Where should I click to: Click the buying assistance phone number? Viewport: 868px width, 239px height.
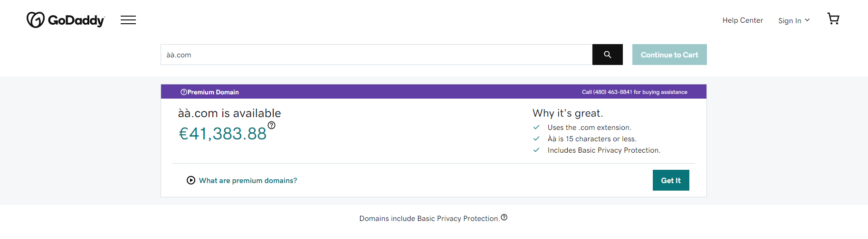[612, 92]
